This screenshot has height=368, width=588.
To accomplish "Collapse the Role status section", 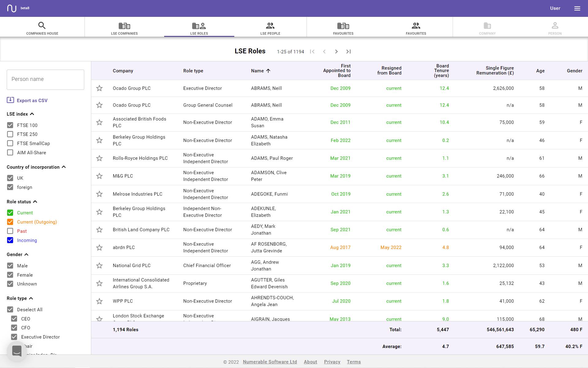I will click(x=35, y=202).
